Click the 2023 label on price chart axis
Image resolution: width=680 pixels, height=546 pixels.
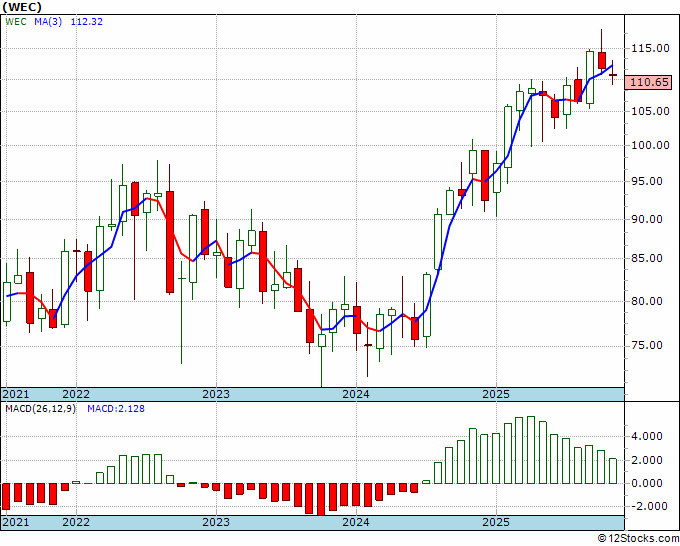click(x=216, y=394)
